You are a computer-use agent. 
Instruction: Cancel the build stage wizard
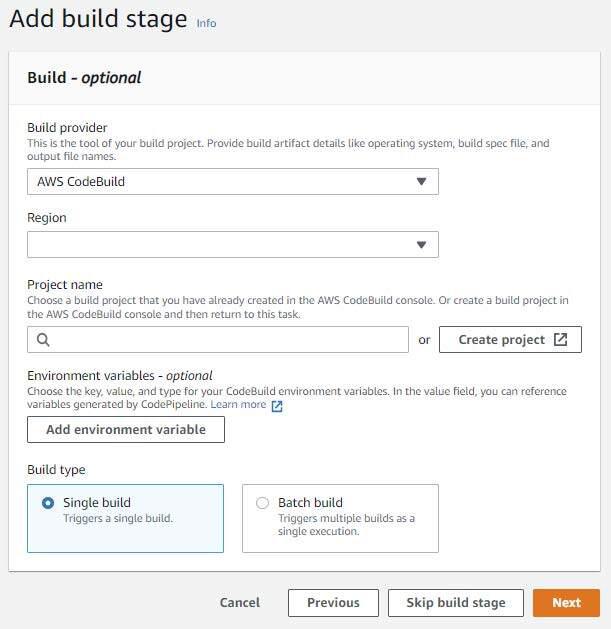240,603
